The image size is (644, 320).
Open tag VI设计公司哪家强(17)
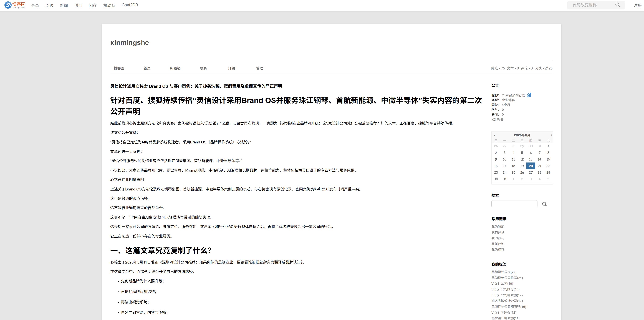pyautogui.click(x=507, y=295)
